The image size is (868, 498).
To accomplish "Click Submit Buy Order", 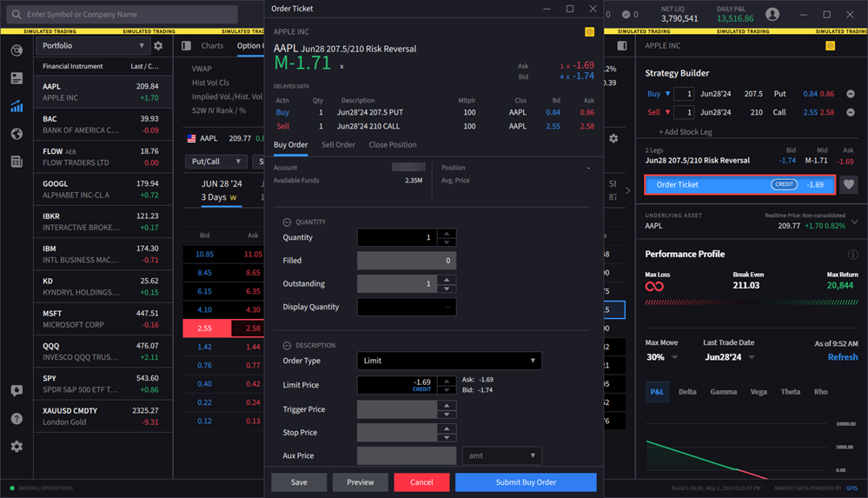I will pos(526,482).
